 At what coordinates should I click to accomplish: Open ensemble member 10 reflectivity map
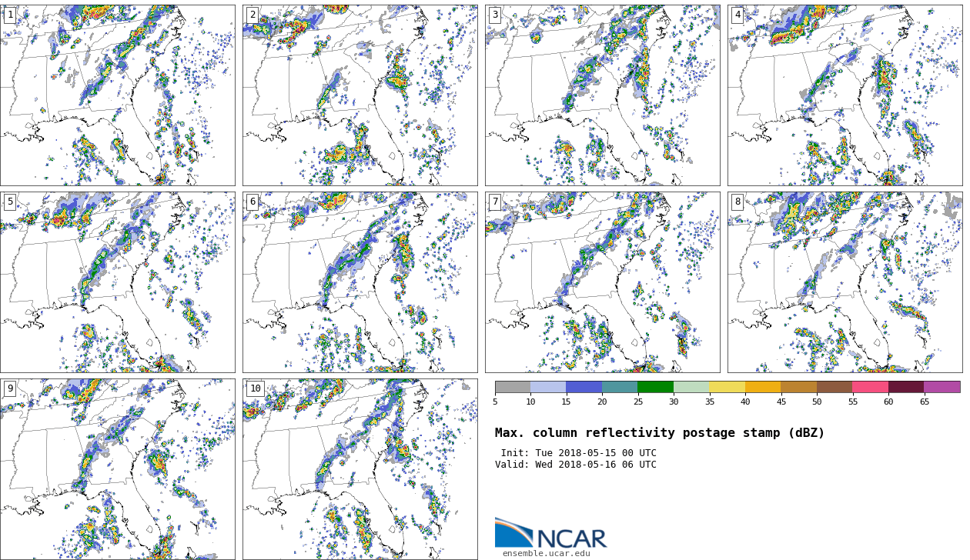pos(360,469)
